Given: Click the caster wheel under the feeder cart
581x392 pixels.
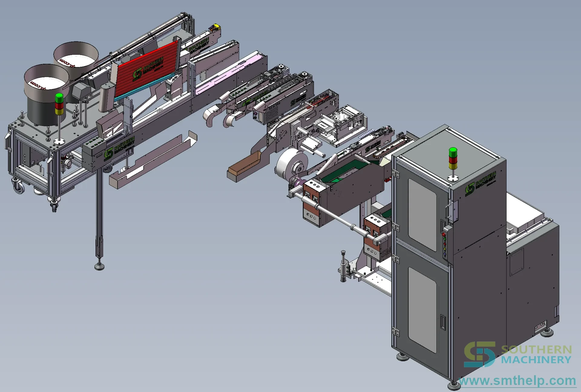Looking at the screenshot, I should tap(18, 186).
